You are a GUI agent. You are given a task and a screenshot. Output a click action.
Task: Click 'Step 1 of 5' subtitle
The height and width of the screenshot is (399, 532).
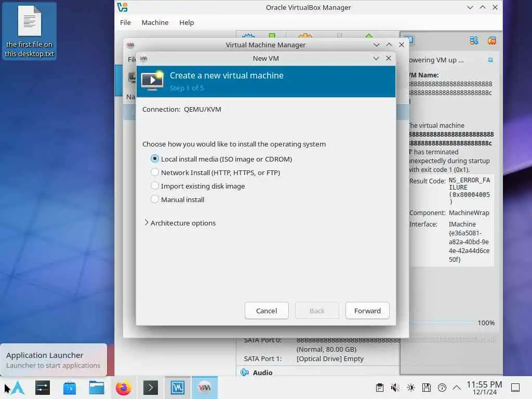(187, 88)
